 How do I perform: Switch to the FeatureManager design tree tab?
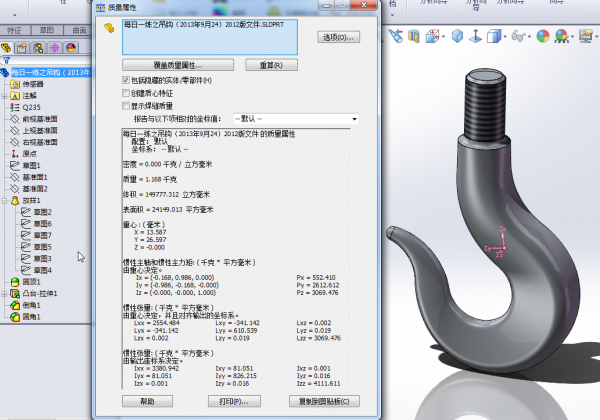pyautogui.click(x=6, y=48)
